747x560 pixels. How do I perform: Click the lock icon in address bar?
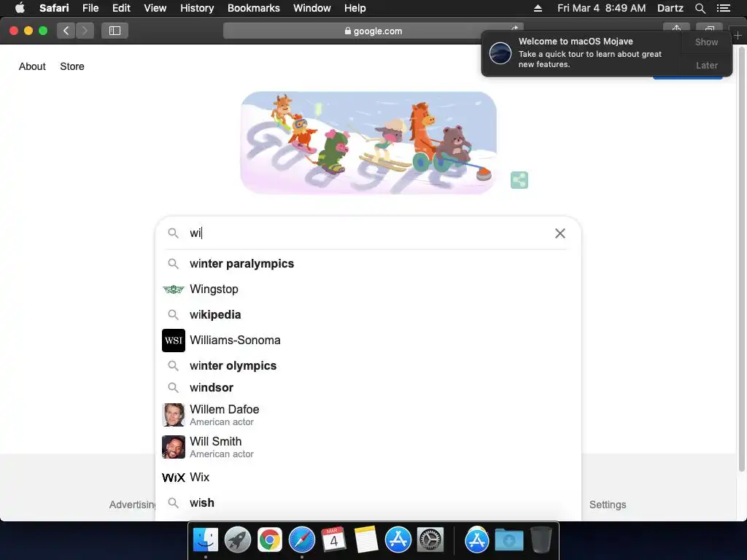[x=348, y=31]
